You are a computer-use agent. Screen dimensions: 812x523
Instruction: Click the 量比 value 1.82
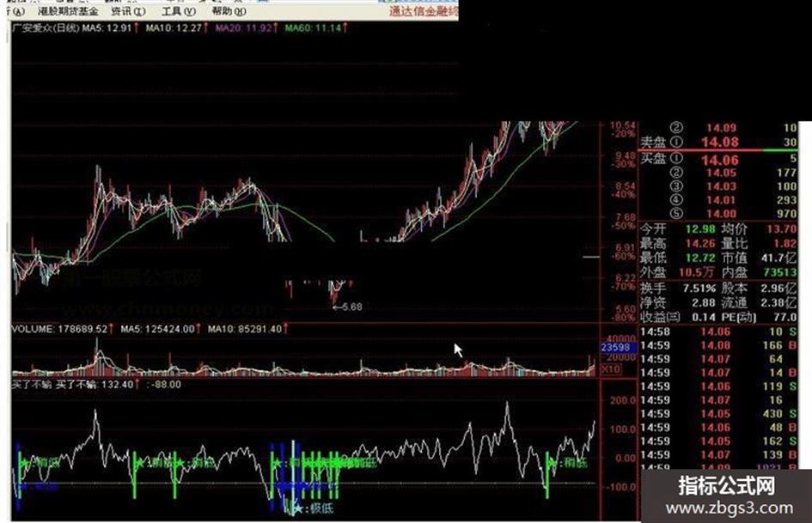click(785, 243)
